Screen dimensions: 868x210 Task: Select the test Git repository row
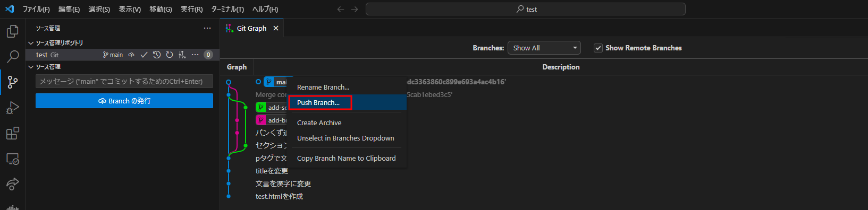(122, 55)
